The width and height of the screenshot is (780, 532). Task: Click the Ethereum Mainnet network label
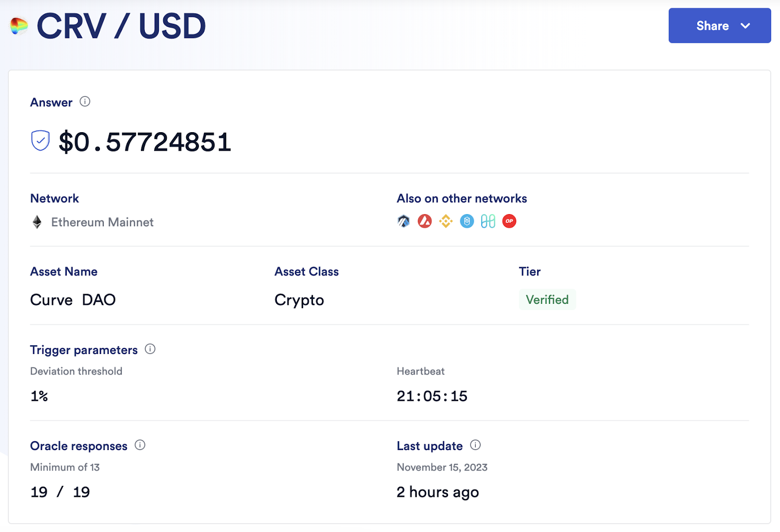102,222
